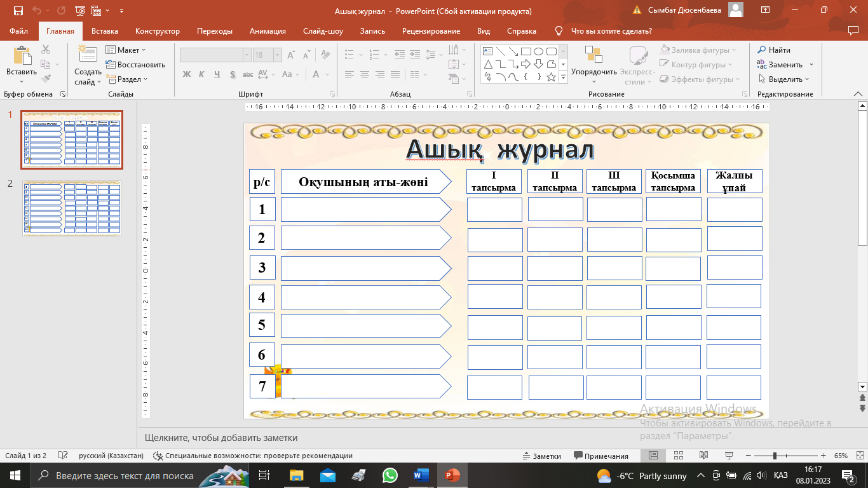Click the Restore (Восстановить) slide icon
The image size is (868, 488).
(135, 64)
